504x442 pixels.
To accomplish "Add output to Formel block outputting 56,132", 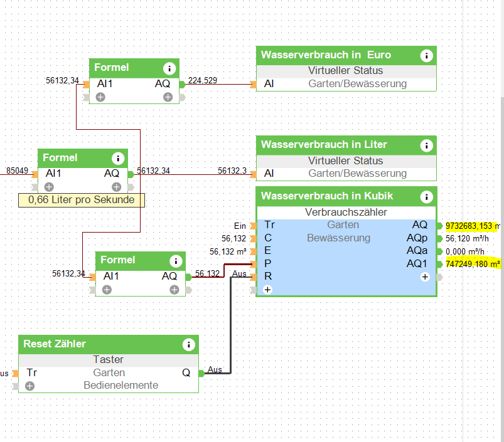I will (x=174, y=290).
